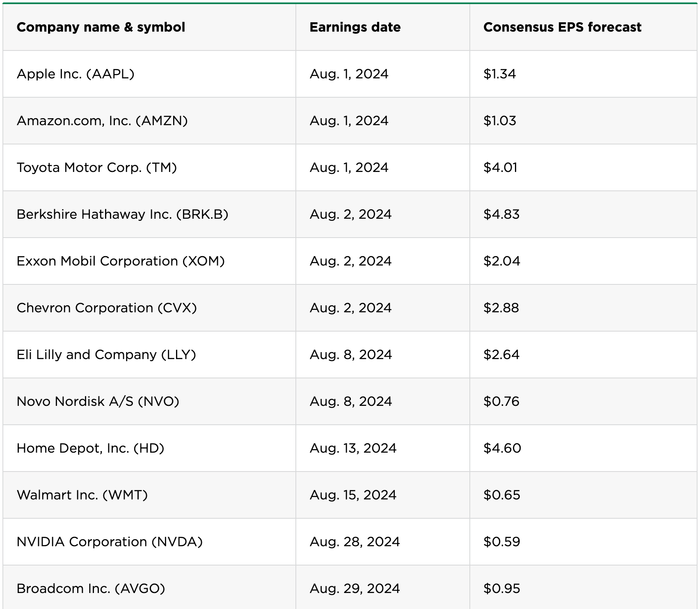
Task: Click the '$1.34' EPS forecast value
Action: [x=499, y=74]
